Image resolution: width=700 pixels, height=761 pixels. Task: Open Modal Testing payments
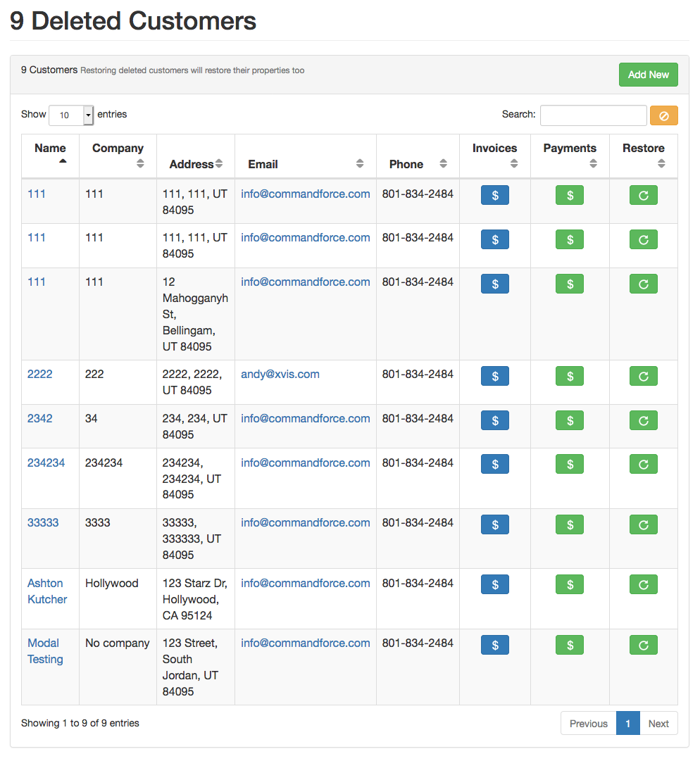(570, 645)
